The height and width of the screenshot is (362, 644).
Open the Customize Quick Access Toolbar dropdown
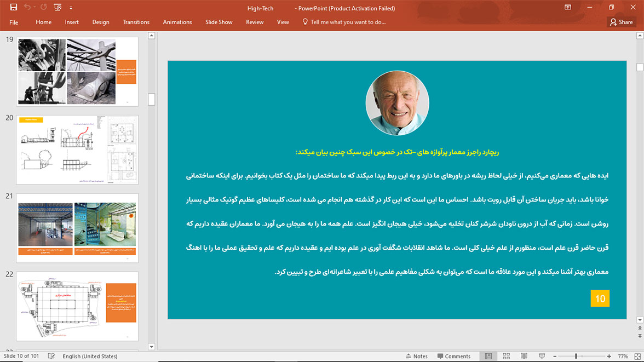point(71,8)
